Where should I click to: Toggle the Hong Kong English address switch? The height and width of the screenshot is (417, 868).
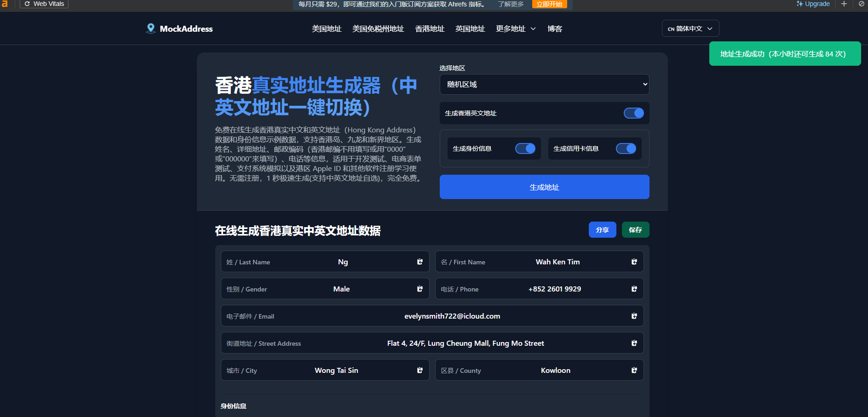tap(633, 113)
